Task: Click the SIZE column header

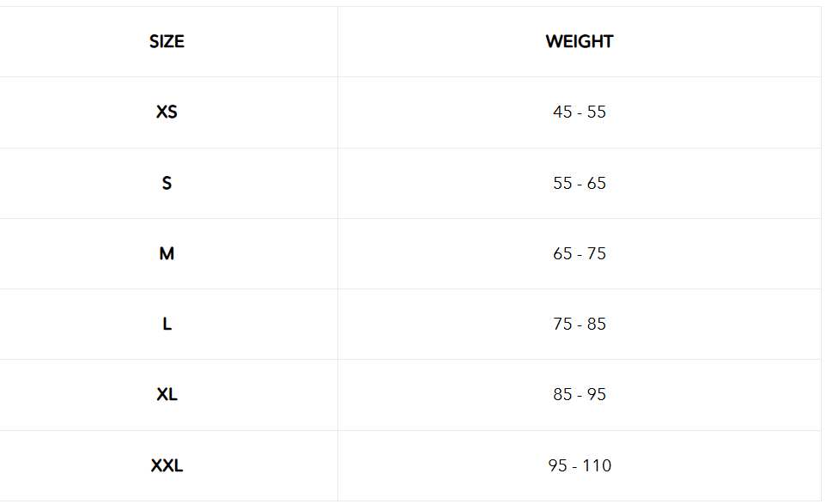Action: pyautogui.click(x=167, y=41)
